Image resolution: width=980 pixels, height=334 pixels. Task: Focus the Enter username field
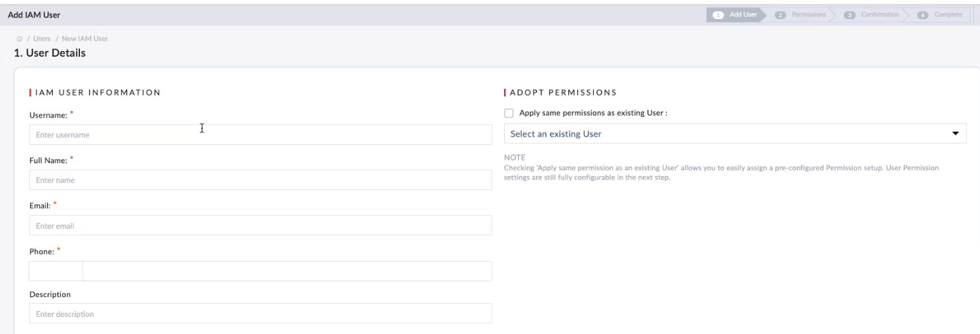tap(260, 135)
